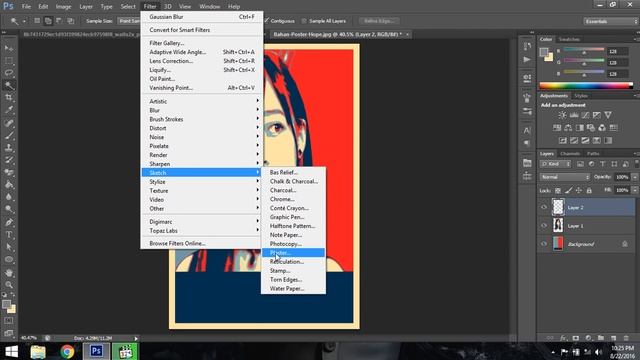Expand the Artistic filter submenu
This screenshot has height=360, width=640.
pos(202,101)
